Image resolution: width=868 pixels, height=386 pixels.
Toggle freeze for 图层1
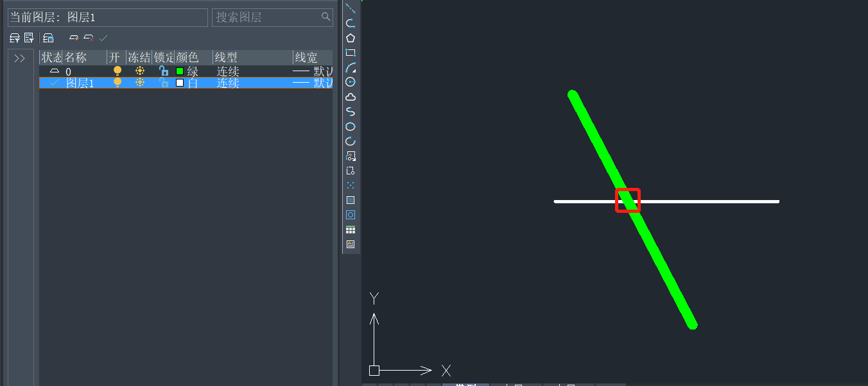(x=140, y=83)
